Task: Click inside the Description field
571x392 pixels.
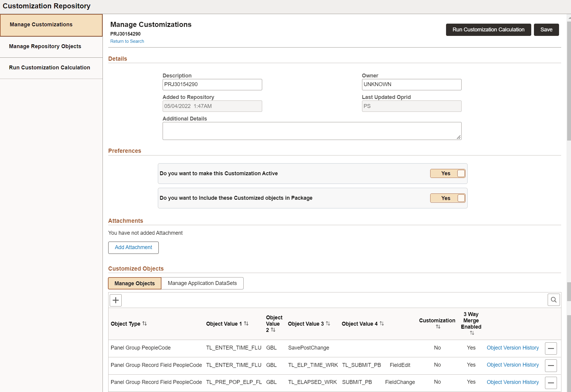Action: pyautogui.click(x=212, y=84)
